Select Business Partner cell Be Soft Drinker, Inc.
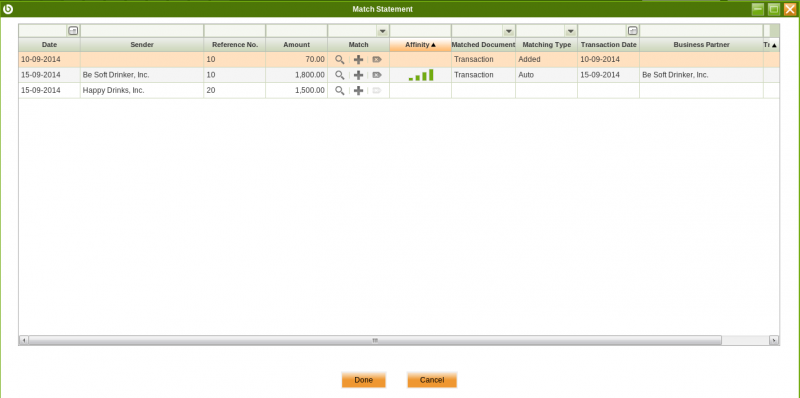 702,75
